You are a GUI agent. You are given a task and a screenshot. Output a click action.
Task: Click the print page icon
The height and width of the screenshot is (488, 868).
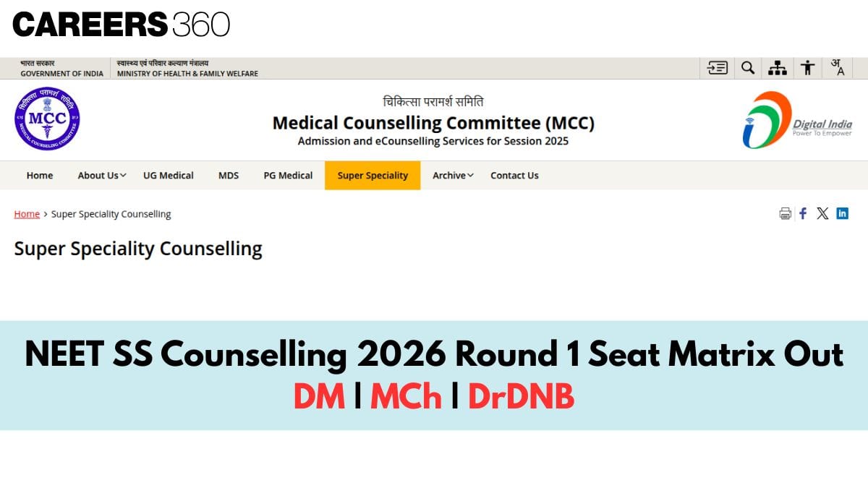[x=785, y=213]
